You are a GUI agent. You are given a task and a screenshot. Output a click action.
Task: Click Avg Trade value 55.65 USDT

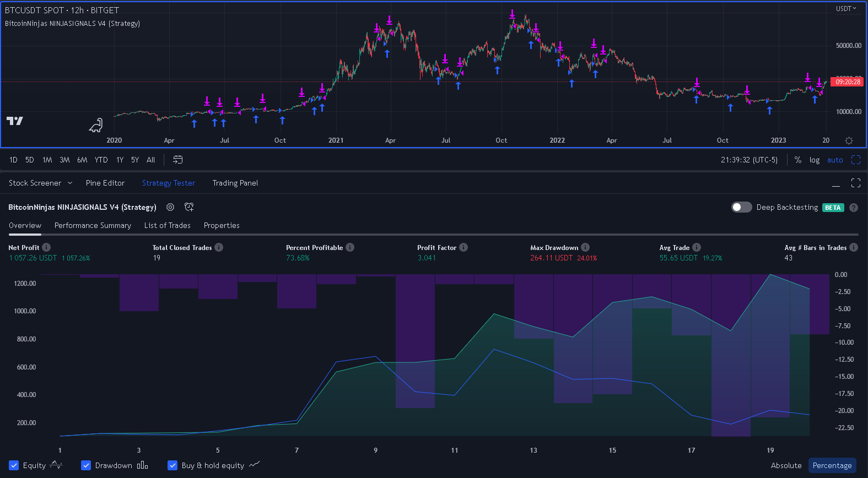[x=678, y=258]
